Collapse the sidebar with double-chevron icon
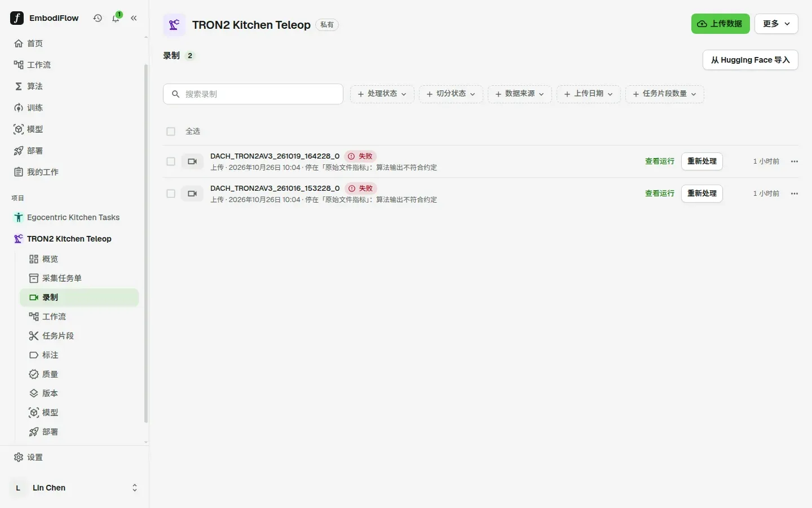 (x=134, y=18)
